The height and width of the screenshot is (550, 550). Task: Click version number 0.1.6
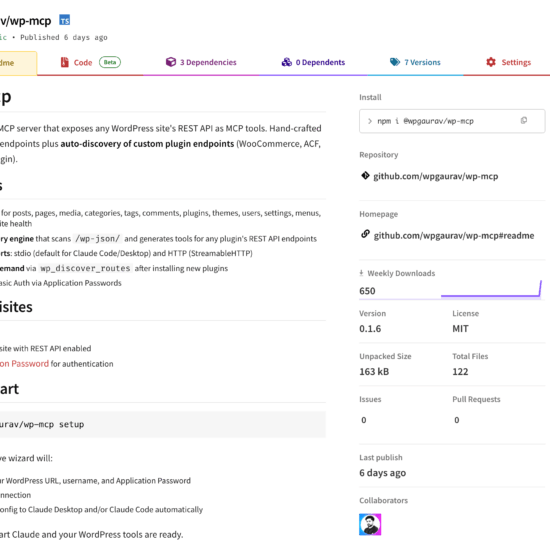[370, 329]
